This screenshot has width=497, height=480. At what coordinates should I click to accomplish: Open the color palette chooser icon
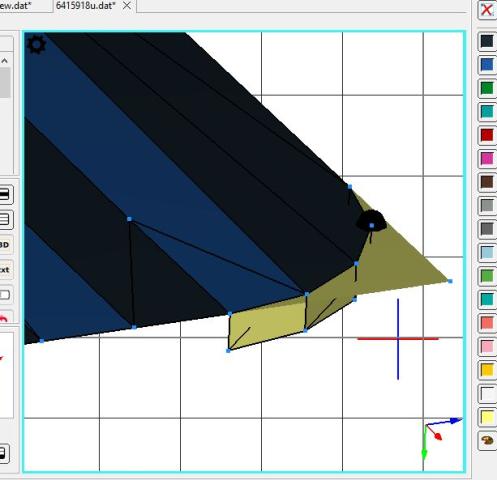(x=487, y=441)
